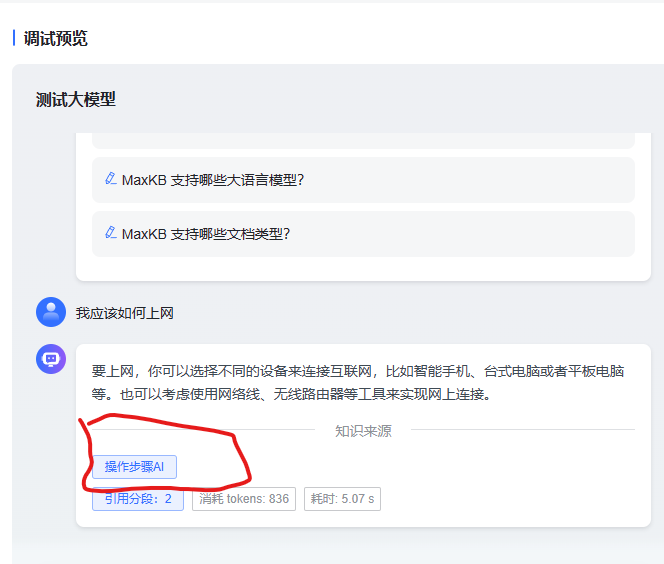Viewport: 664px width, 564px height.
Task: Click the user message 我应该如何上网
Action: point(124,313)
